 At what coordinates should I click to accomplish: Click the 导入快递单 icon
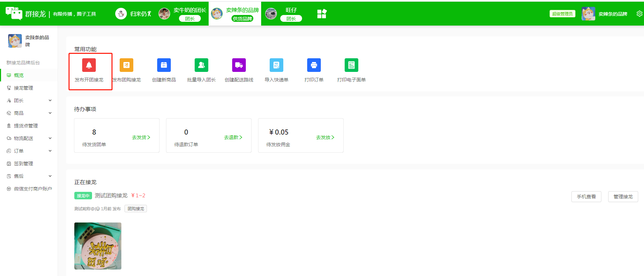pos(276,65)
